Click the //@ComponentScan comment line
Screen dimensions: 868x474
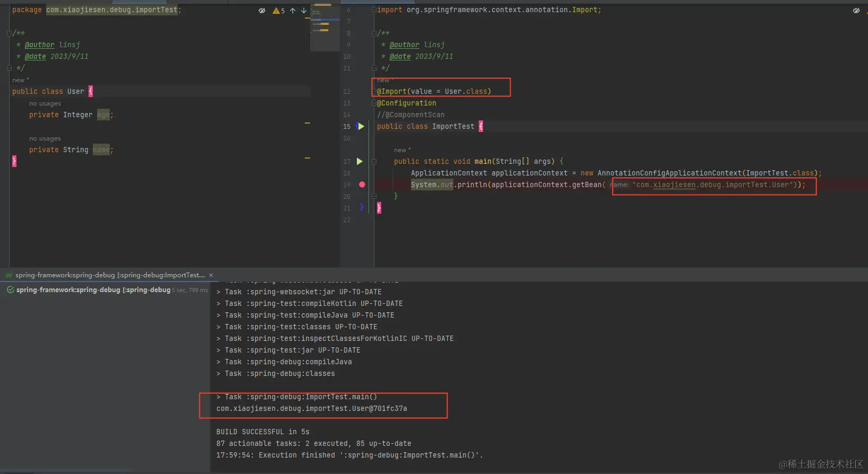coord(411,115)
